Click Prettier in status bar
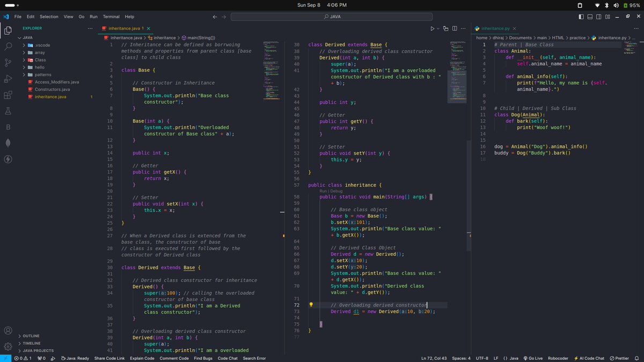Image resolution: width=644 pixels, height=362 pixels. (619, 358)
